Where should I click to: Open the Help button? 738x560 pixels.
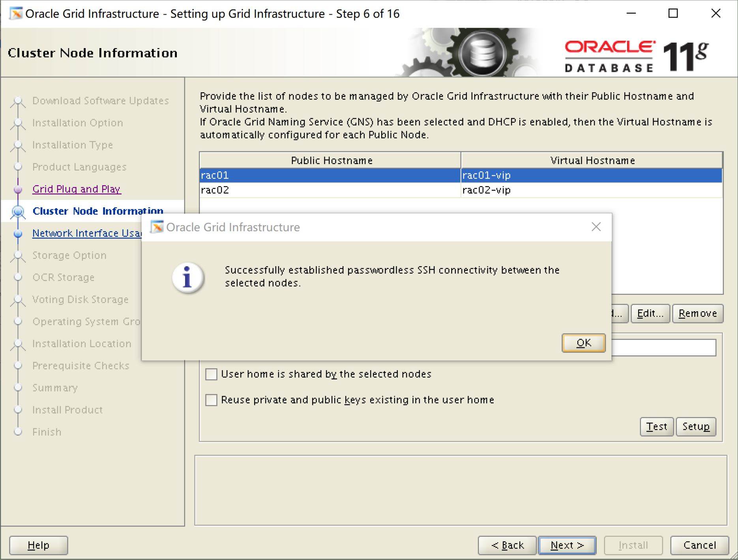(38, 545)
